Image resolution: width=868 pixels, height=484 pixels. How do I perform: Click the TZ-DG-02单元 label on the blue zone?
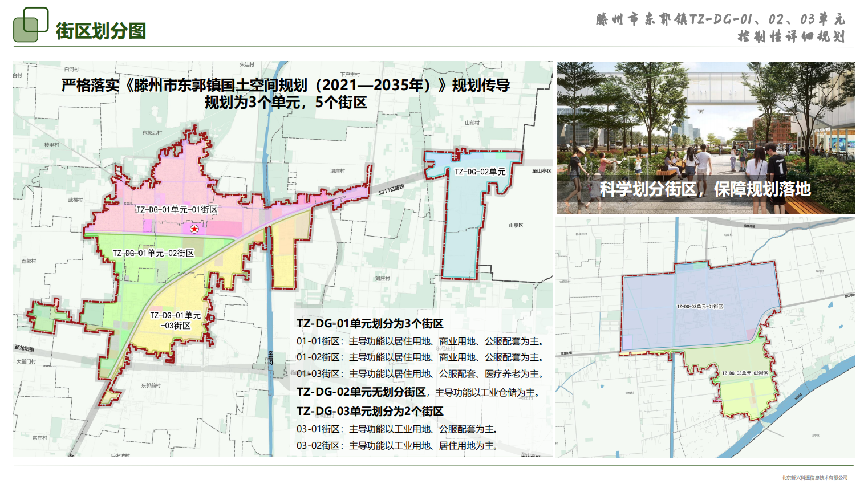(x=480, y=172)
